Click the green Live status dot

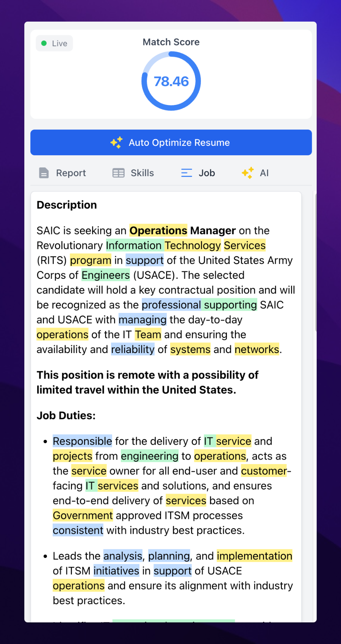tap(44, 44)
